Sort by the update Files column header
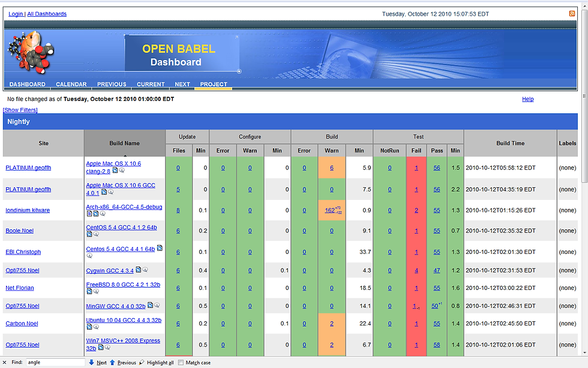This screenshot has width=588, height=368. click(179, 151)
